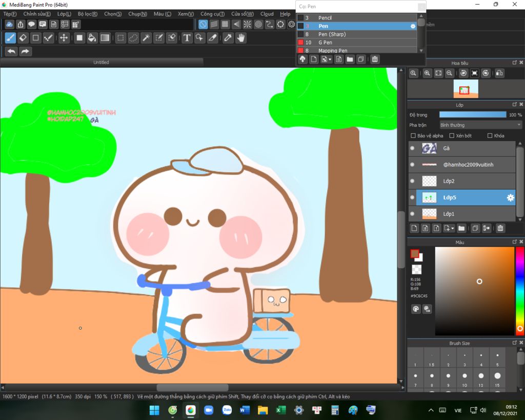Select the Mapping Pen brush

[357, 50]
